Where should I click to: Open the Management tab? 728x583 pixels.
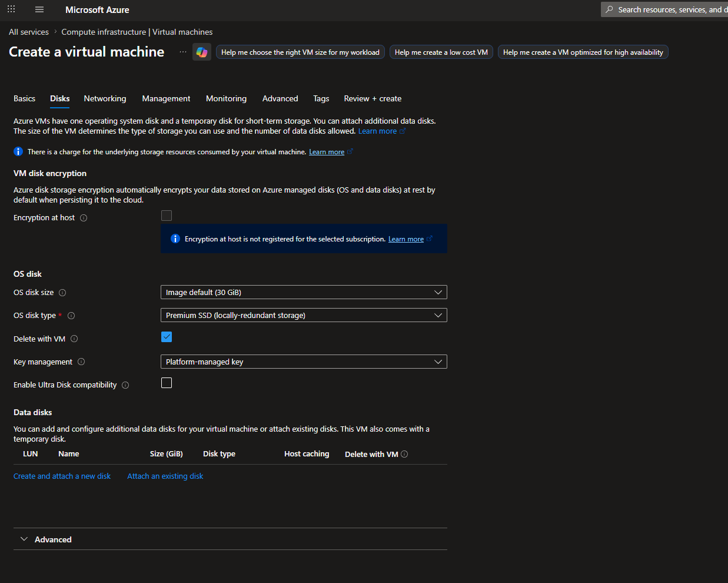166,98
